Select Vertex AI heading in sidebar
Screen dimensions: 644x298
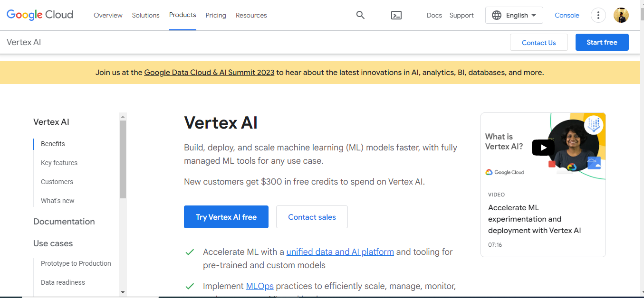click(x=51, y=122)
